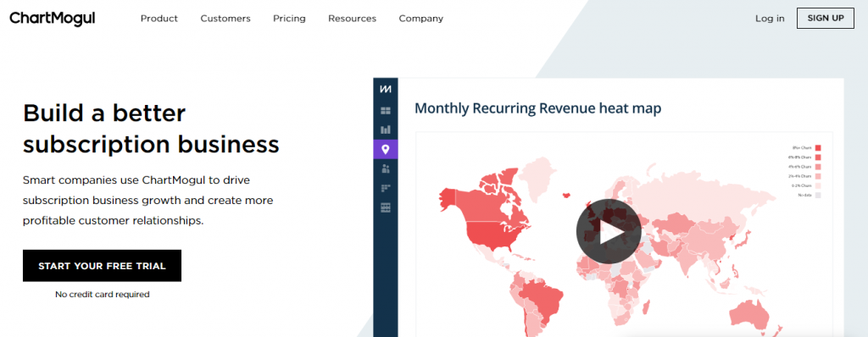Open the dashboard grid icon in sidebar
868x337 pixels.
pos(386,111)
